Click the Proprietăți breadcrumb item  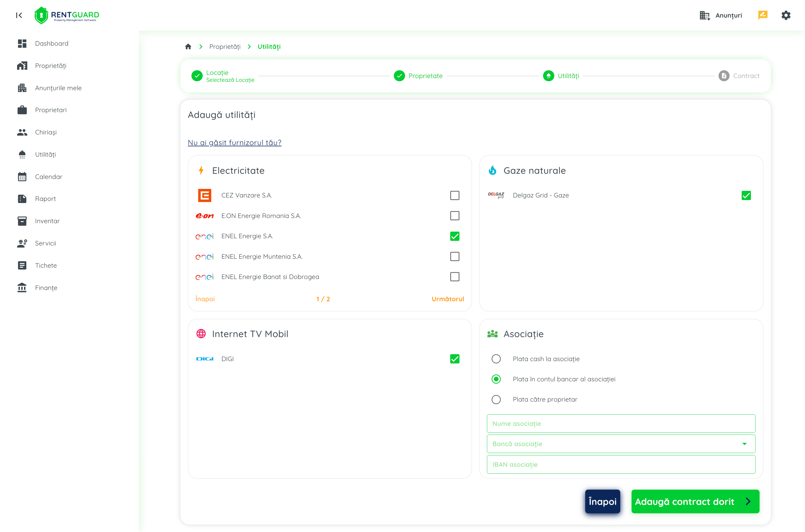point(225,47)
